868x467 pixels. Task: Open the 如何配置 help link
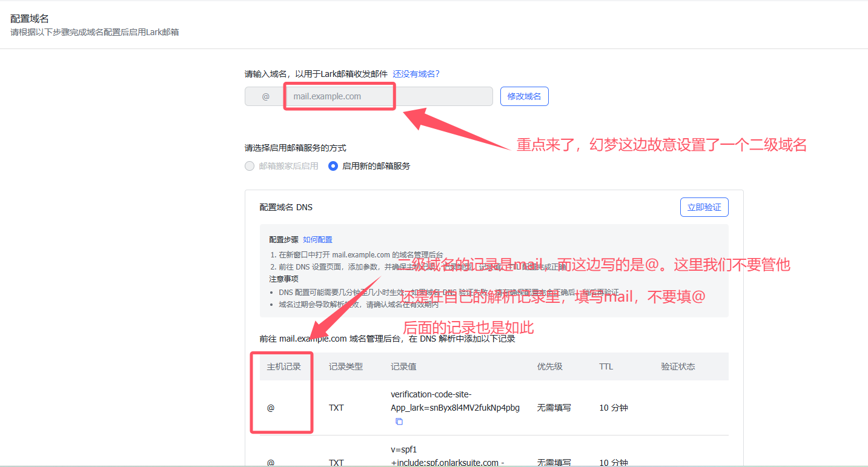pos(317,240)
